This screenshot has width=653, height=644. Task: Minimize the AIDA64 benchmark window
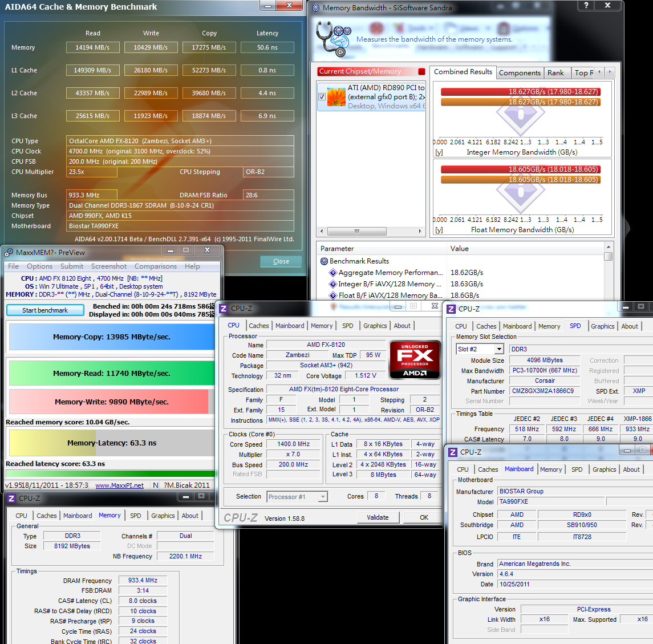coord(268,5)
